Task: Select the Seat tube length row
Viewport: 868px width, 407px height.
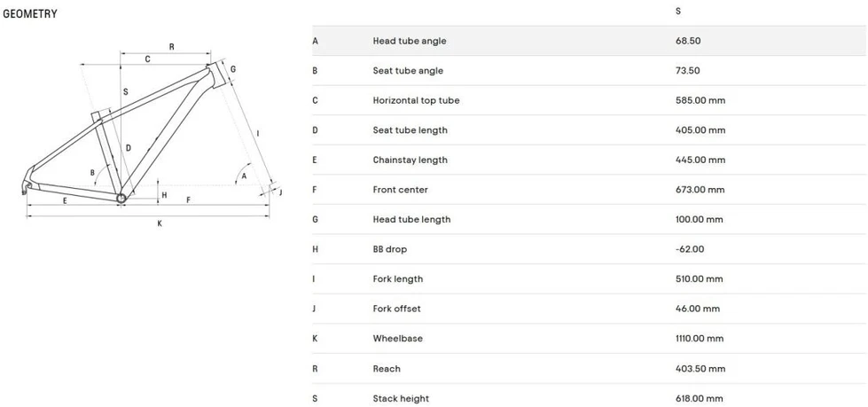Action: pyautogui.click(x=590, y=130)
